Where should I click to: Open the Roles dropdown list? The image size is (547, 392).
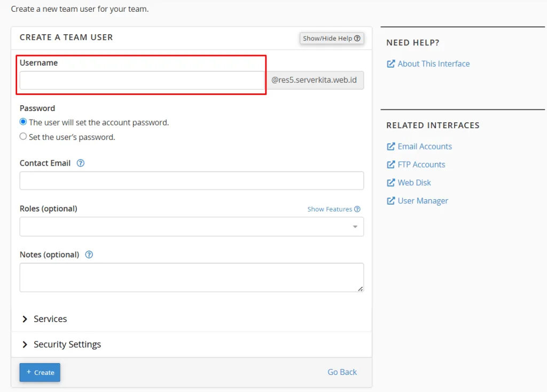pos(191,226)
